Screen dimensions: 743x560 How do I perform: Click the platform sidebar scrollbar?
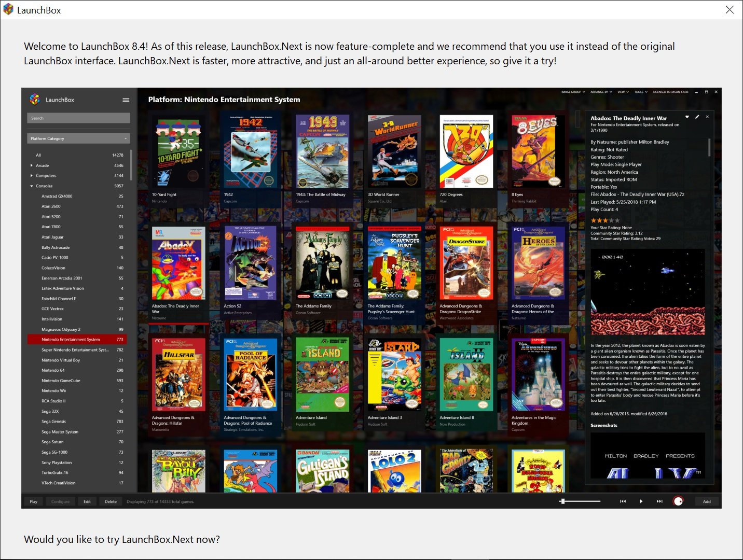131,165
